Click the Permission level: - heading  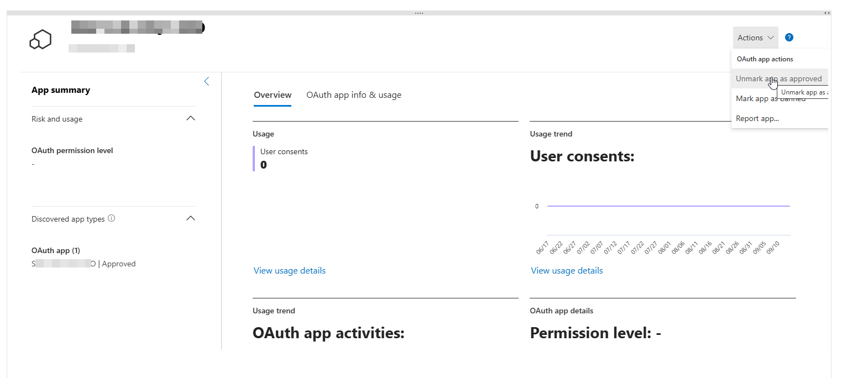tap(595, 333)
